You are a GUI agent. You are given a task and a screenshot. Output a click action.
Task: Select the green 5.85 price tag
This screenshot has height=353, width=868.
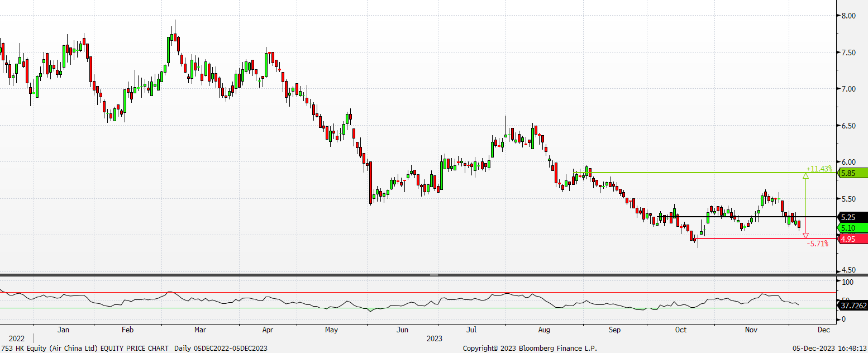pyautogui.click(x=852, y=173)
